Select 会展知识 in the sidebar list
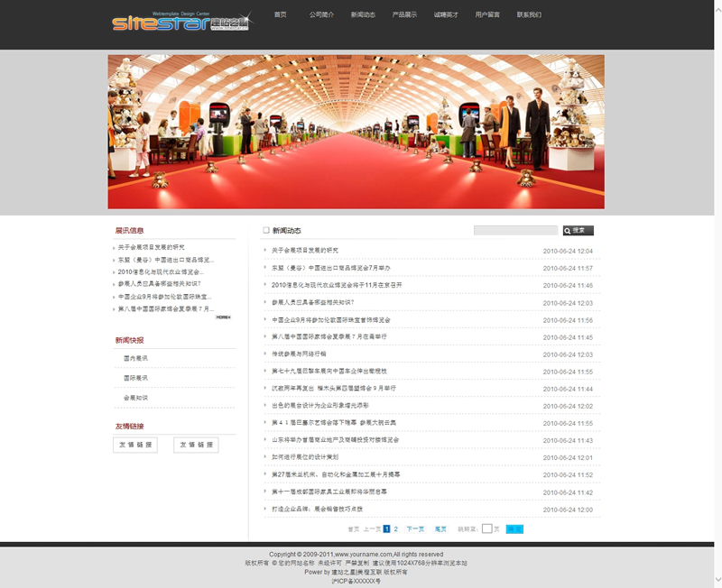 pos(135,398)
